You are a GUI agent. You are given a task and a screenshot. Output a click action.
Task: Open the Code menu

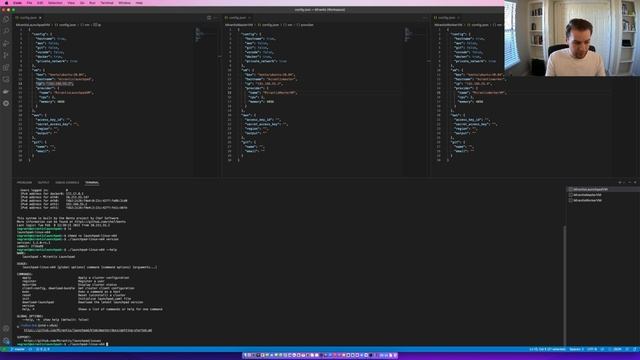point(18,3)
